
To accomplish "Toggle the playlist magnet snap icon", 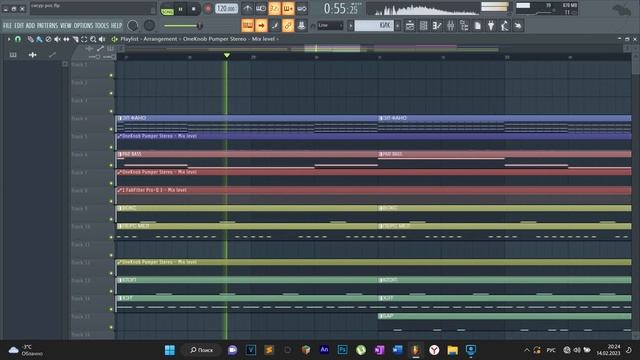I will 18,39.
